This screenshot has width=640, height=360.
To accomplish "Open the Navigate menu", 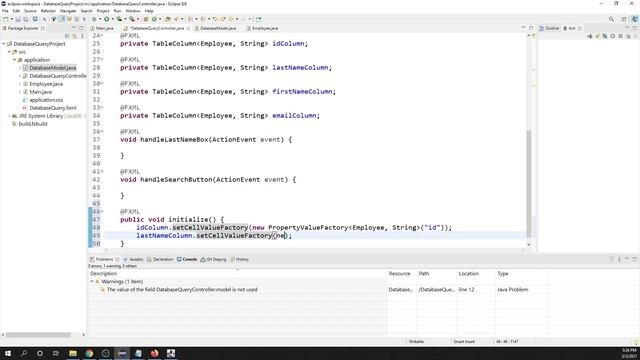I will [68, 11].
